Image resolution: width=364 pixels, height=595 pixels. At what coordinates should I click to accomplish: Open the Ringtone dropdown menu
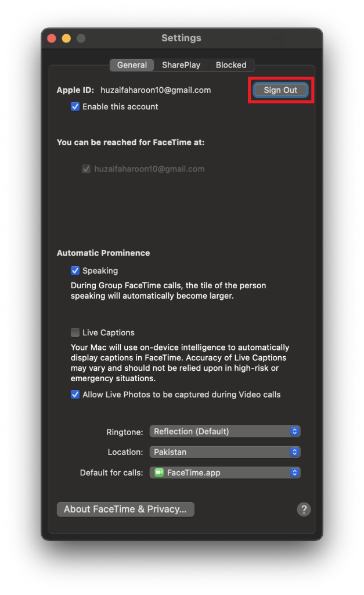[x=225, y=432]
